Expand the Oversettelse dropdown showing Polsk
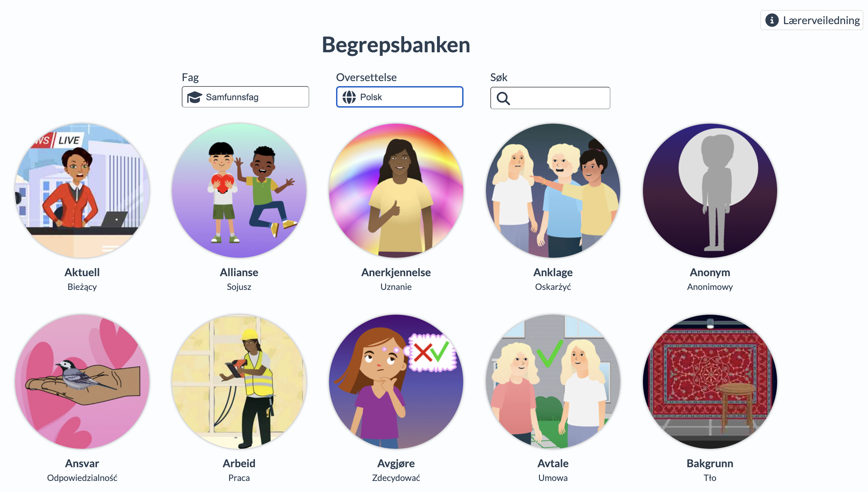Viewport: 868px width, 492px height. click(x=399, y=97)
